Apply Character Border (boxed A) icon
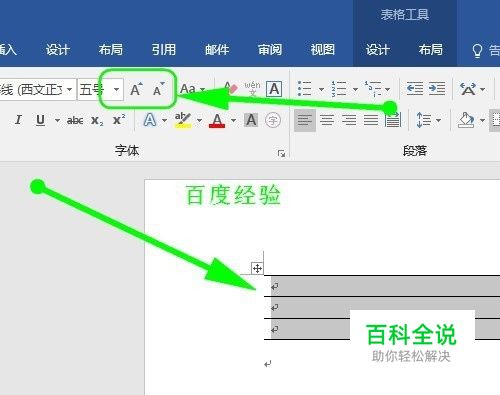 [274, 89]
